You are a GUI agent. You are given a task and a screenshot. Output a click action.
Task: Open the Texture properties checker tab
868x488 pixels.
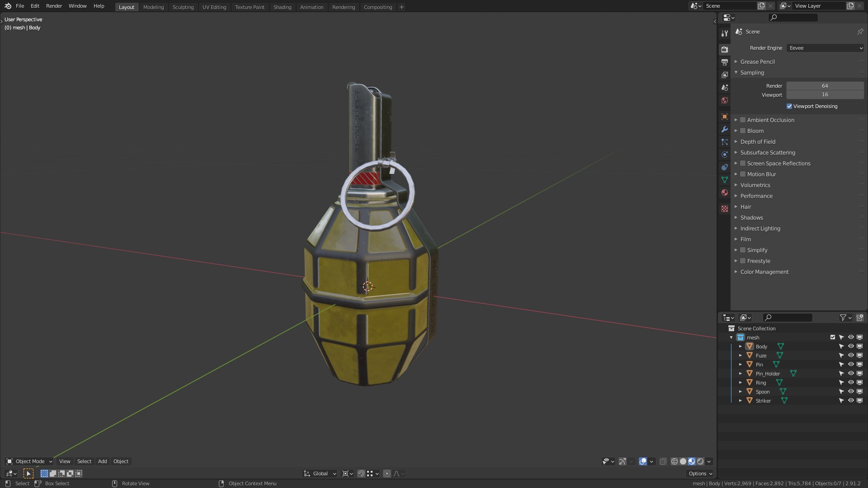point(725,209)
